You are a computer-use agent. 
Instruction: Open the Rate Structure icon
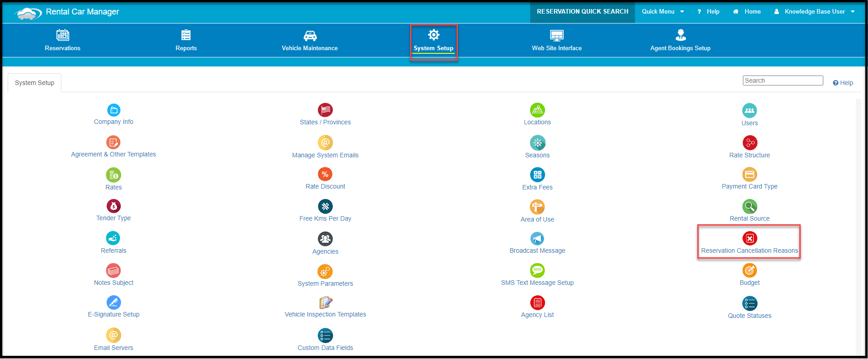pos(750,143)
